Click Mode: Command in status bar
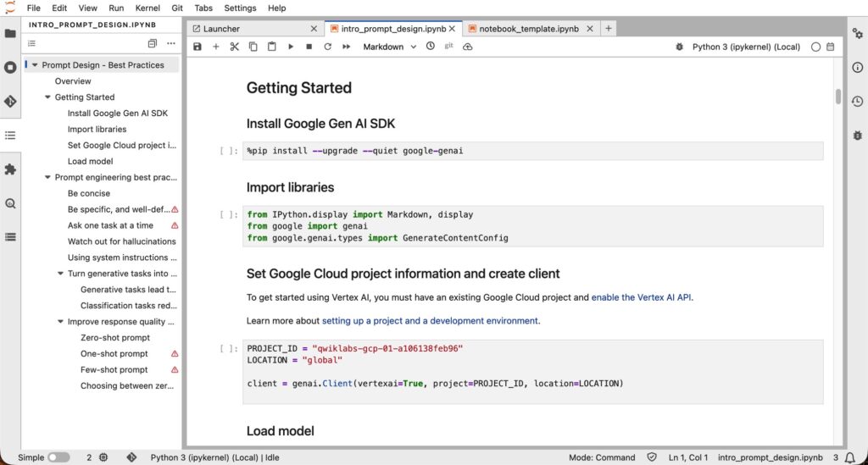Image resolution: width=868 pixels, height=465 pixels. tap(602, 457)
